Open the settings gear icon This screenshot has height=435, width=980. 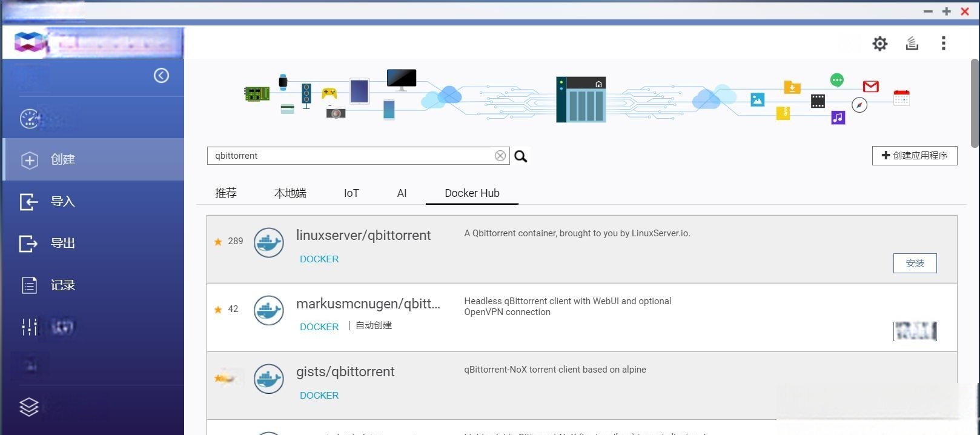879,44
